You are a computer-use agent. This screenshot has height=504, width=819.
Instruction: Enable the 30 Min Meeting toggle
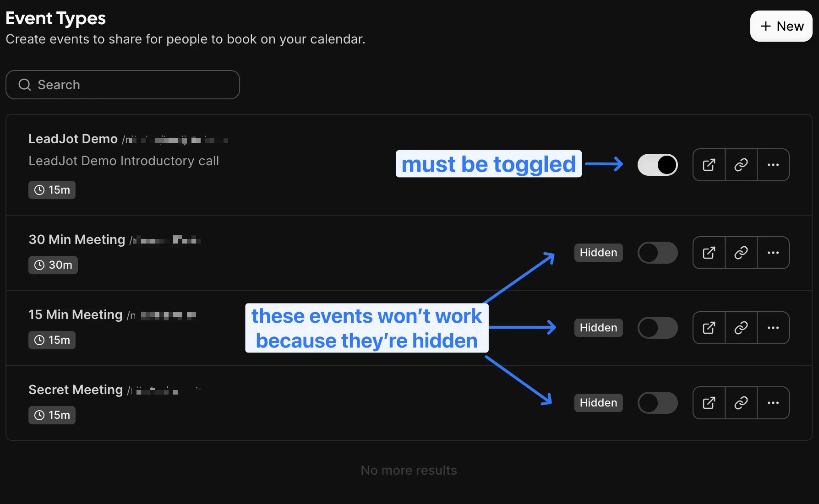coord(658,252)
